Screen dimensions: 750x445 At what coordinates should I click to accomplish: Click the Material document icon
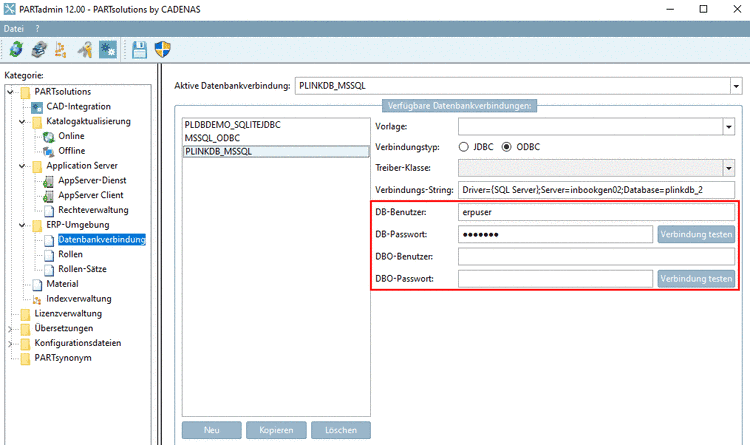click(x=37, y=285)
